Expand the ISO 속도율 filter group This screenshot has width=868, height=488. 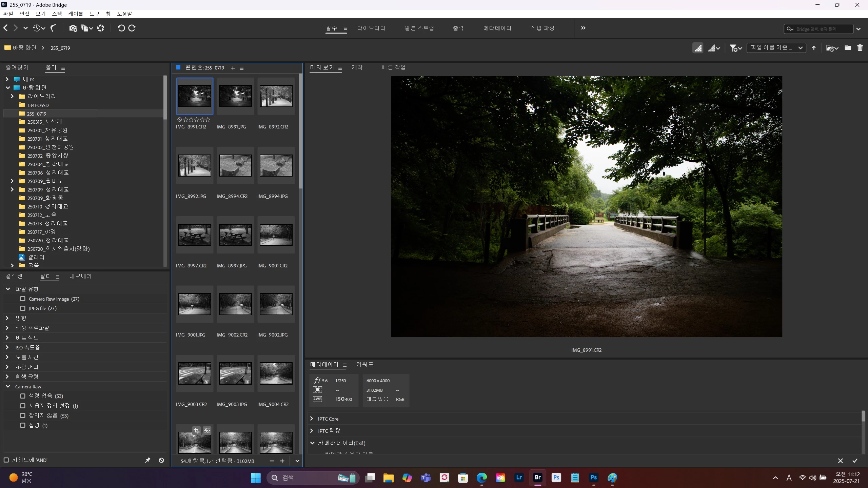(x=7, y=347)
